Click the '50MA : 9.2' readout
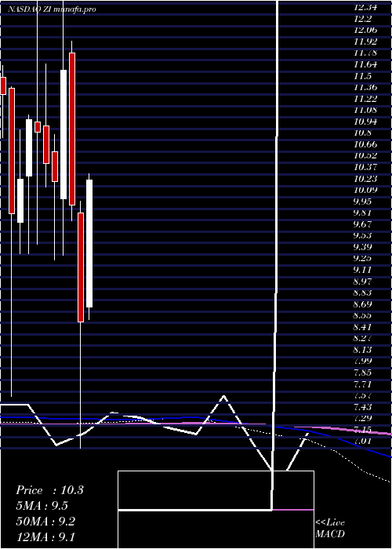This screenshot has height=549, width=392. click(45, 522)
